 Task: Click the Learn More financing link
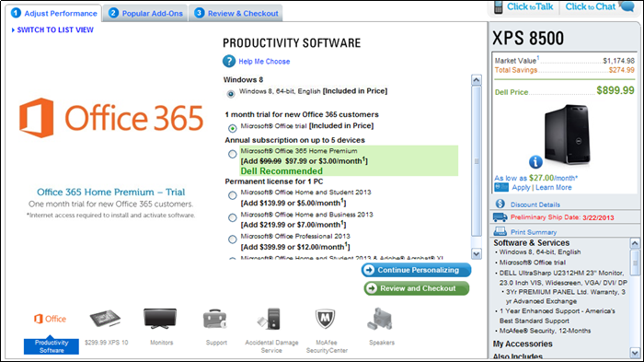tap(553, 188)
